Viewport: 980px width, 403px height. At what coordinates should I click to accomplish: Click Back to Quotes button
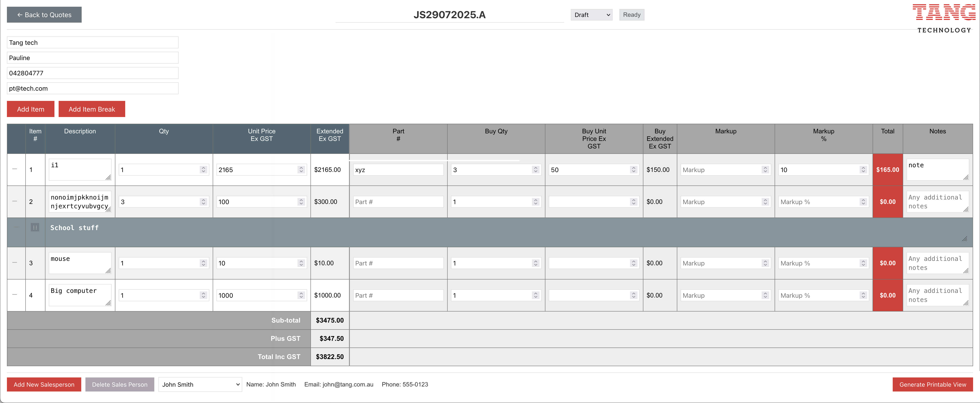pos(44,15)
